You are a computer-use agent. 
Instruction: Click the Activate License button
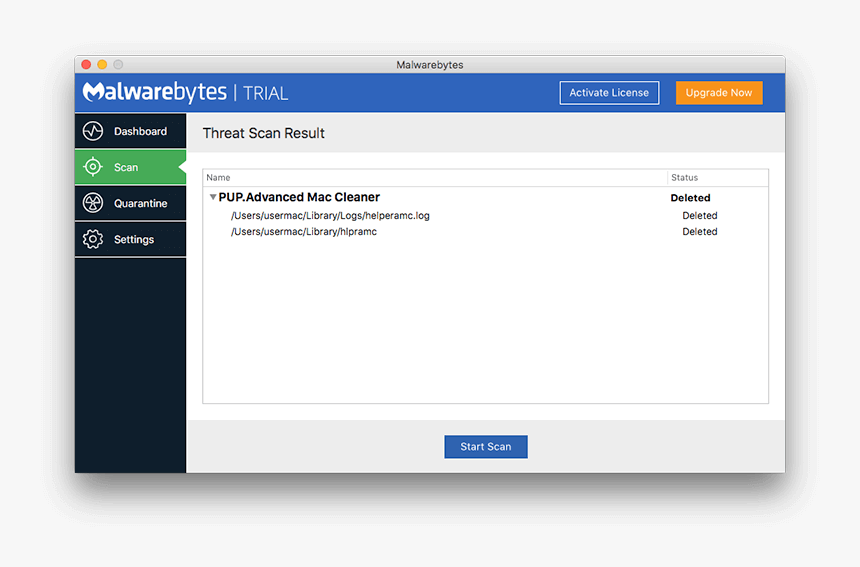609,93
